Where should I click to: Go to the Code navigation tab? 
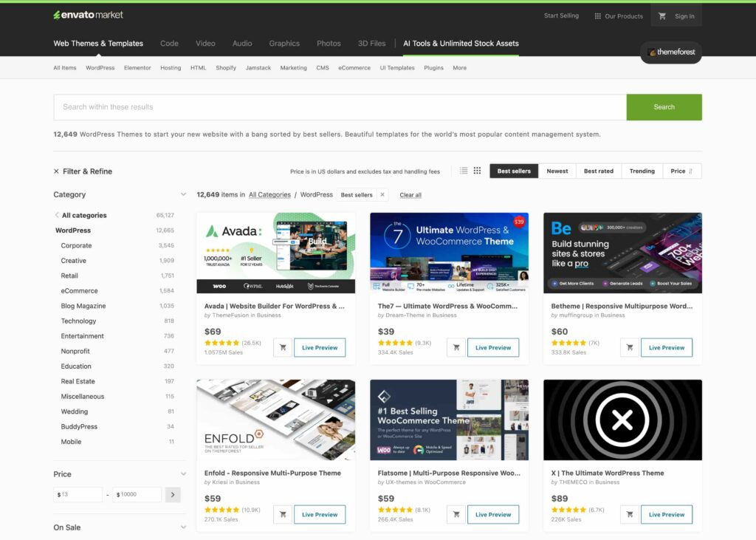coord(169,44)
